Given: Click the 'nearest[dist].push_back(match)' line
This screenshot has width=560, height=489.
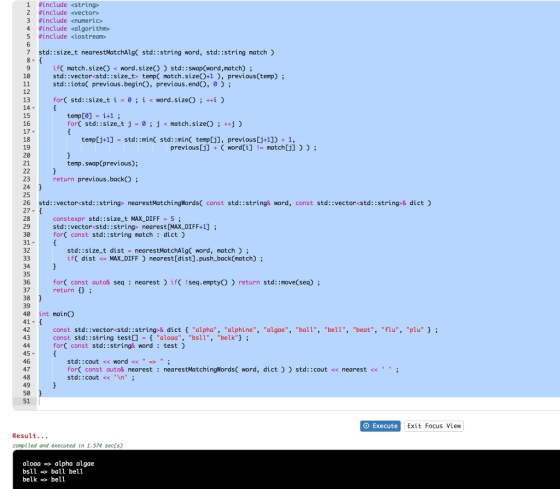Looking at the screenshot, I should tap(165, 259).
